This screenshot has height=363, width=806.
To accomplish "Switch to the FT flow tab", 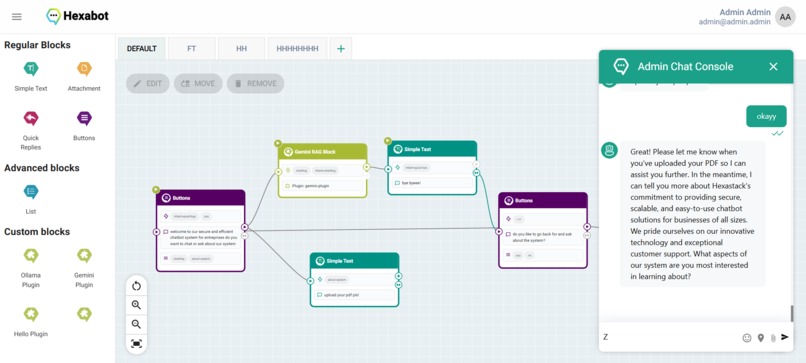I will [192, 49].
